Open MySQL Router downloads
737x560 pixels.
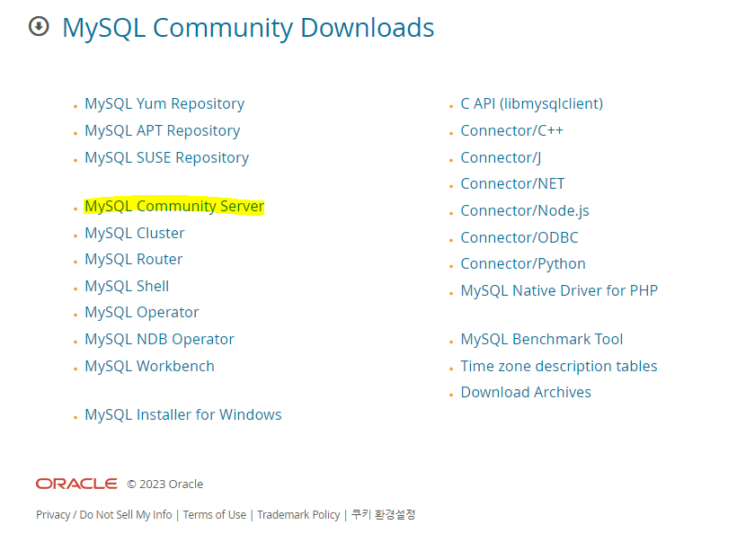click(x=134, y=260)
